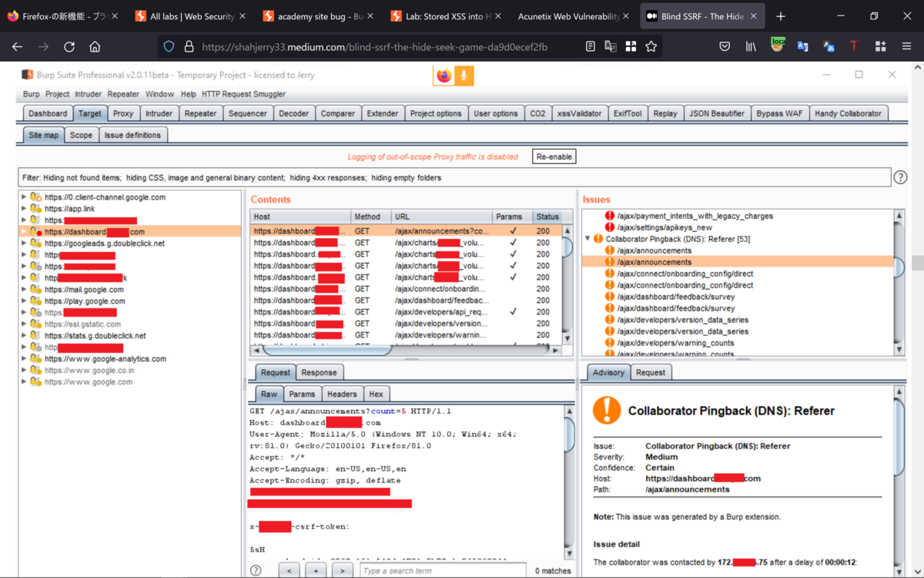Image resolution: width=924 pixels, height=578 pixels.
Task: Click the site security padlock icon
Action: pyautogui.click(x=189, y=47)
